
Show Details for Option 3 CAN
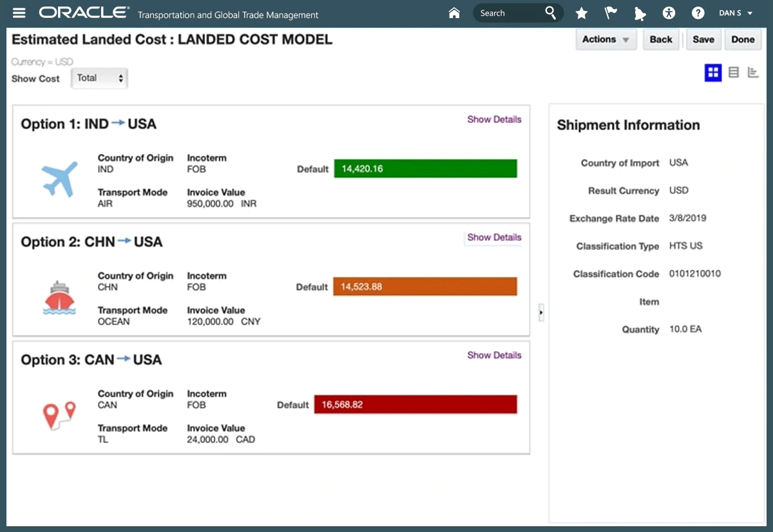click(x=494, y=355)
